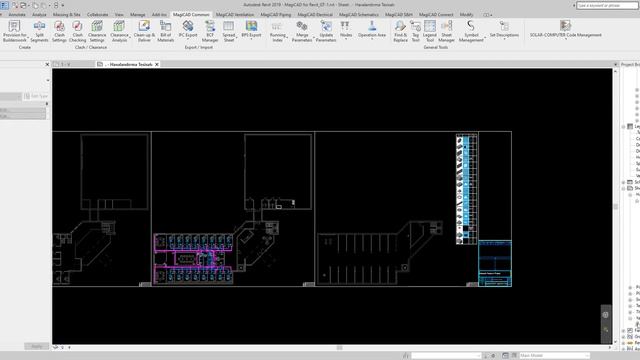This screenshot has width=640, height=360.
Task: Click the drawing area horizontal scrollbar
Action: [339, 348]
